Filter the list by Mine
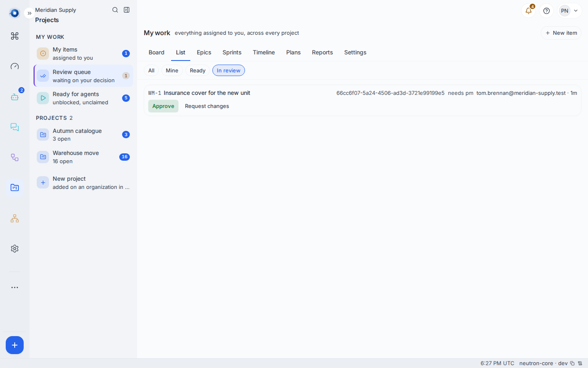588x368 pixels. pos(172,70)
